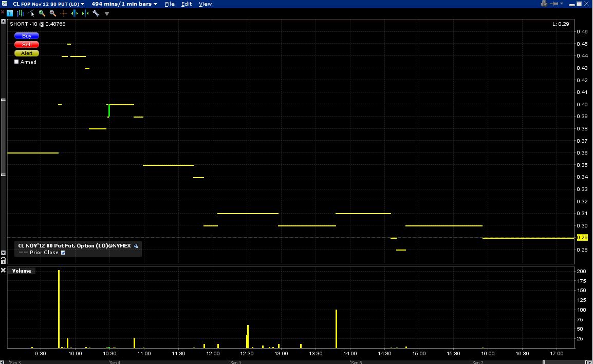
Task: Toggle the Prior Close checkbox
Action: 63,253
